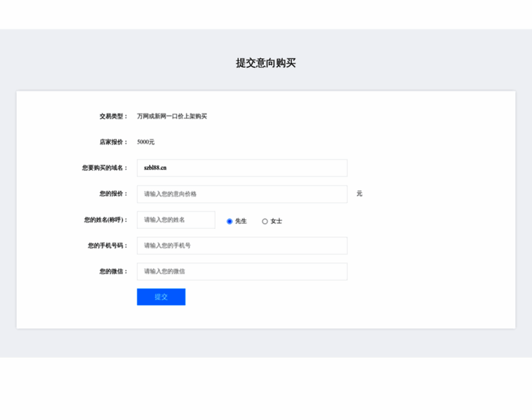
Task: Click the blue 提交 submit button
Action: [161, 297]
